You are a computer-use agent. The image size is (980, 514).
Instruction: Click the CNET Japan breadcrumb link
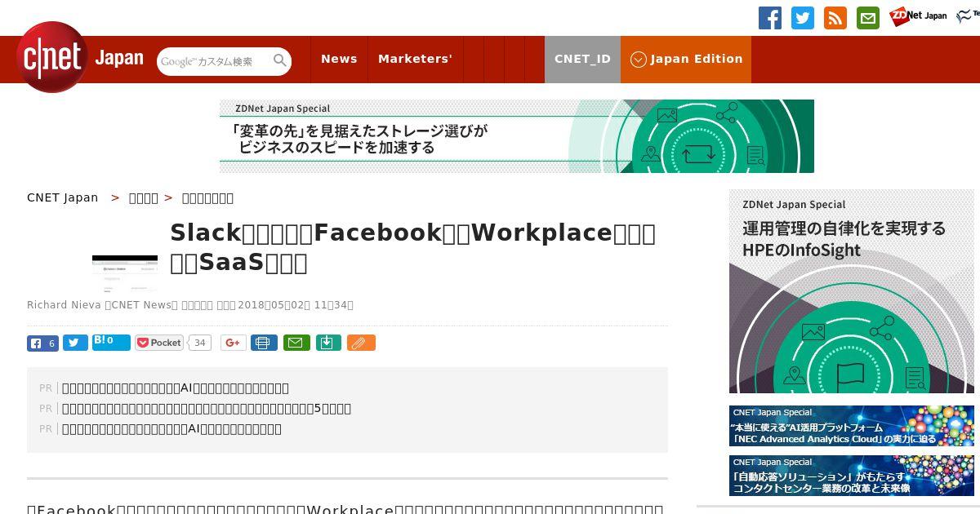click(x=62, y=197)
